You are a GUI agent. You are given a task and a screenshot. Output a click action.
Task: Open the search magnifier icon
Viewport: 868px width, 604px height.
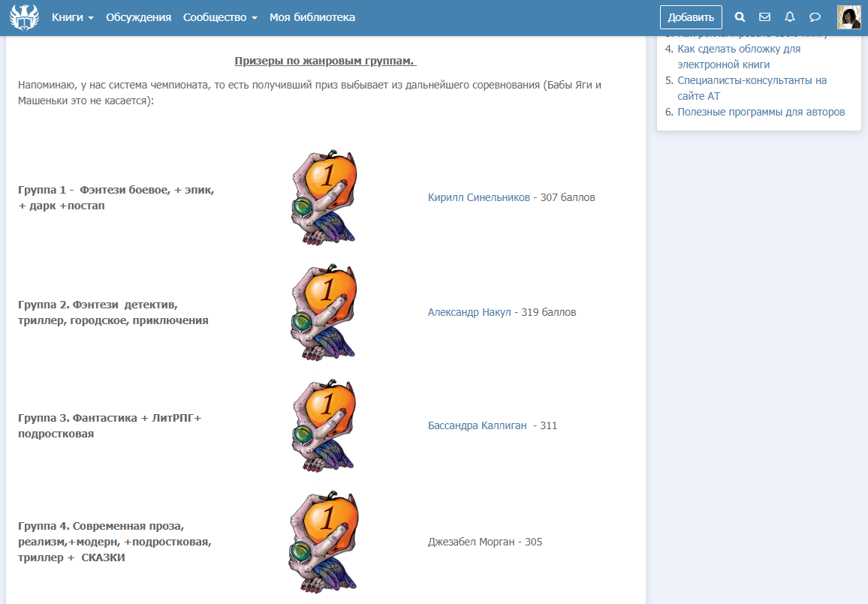(x=740, y=17)
